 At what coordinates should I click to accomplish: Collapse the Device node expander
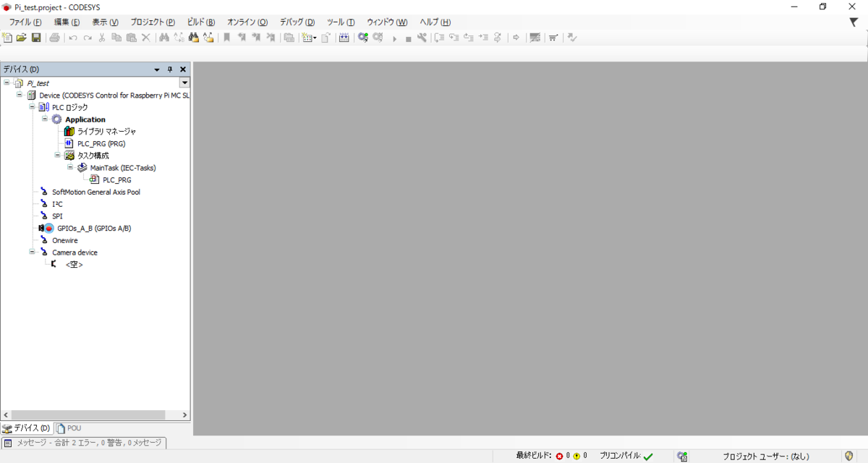pos(20,95)
